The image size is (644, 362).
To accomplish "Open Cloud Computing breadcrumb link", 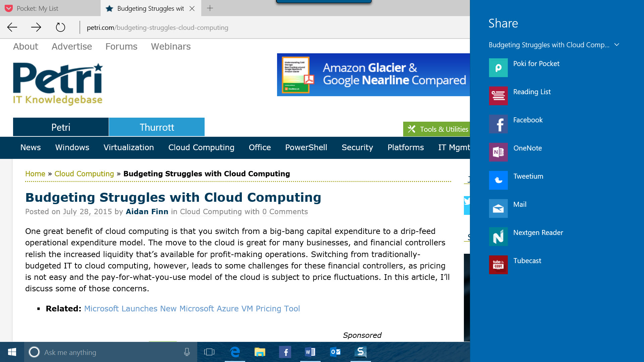I will (84, 174).
